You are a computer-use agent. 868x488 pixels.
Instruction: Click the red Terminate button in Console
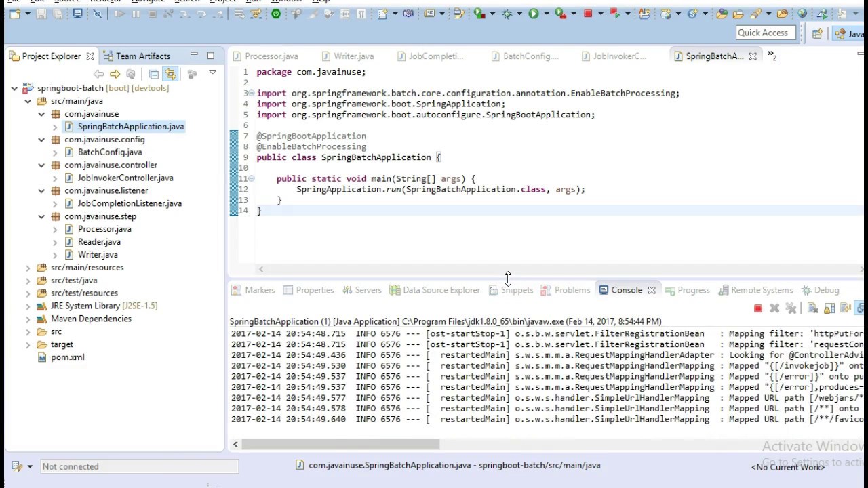[758, 309]
